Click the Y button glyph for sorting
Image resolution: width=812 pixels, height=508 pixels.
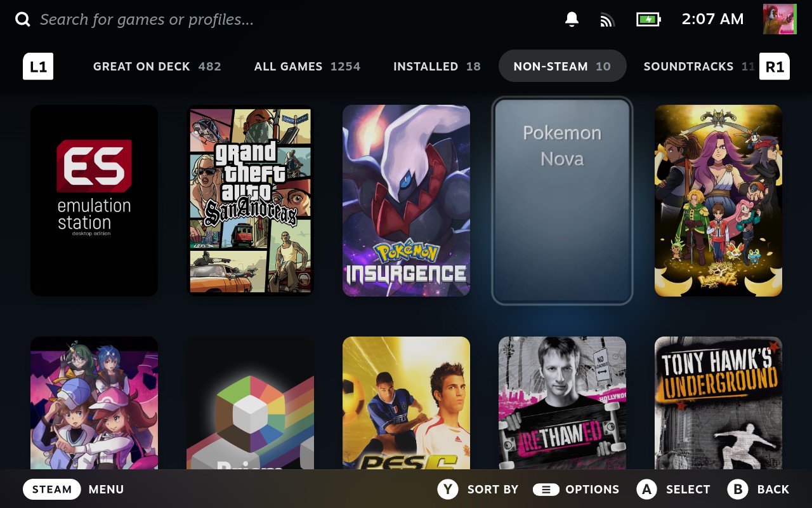click(448, 489)
